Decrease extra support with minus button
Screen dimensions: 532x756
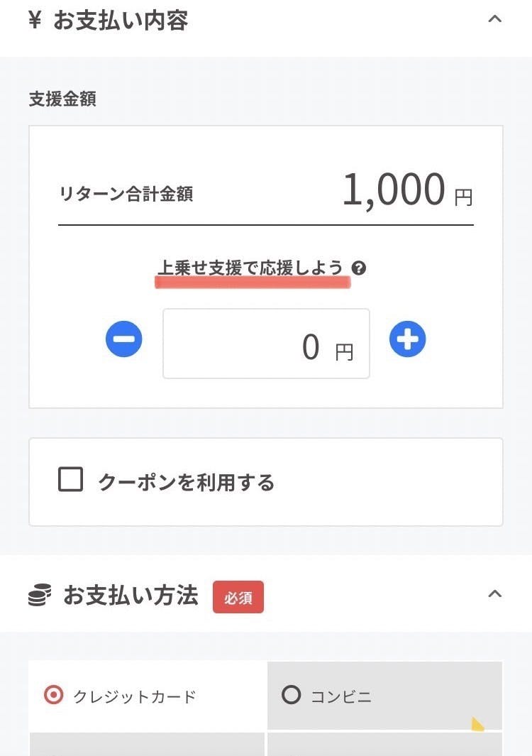pos(124,340)
